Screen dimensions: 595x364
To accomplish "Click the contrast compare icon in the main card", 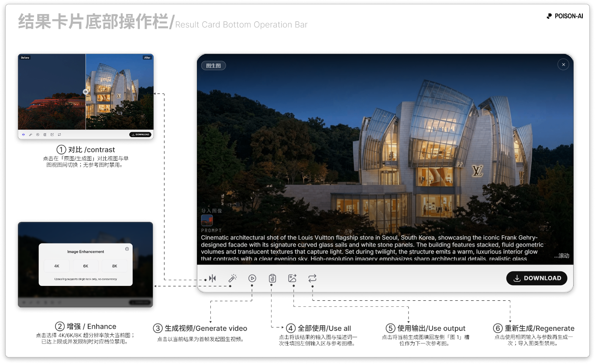I will tap(212, 278).
